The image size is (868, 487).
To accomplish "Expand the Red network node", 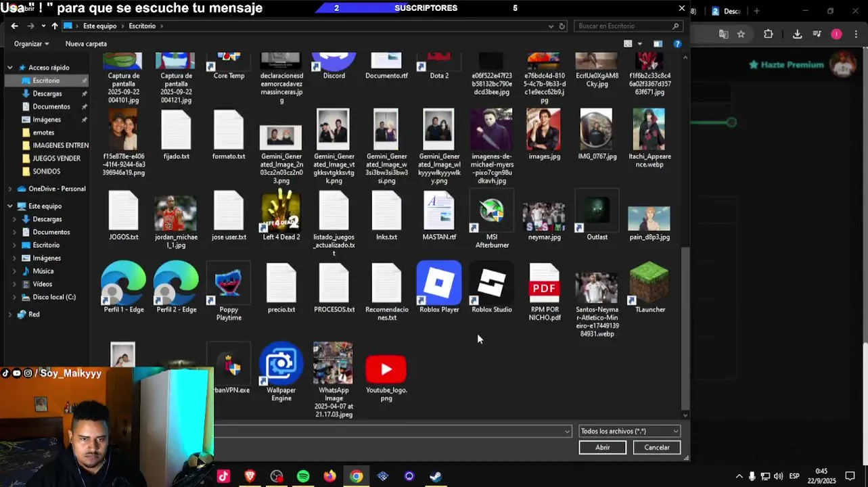I will [10, 315].
